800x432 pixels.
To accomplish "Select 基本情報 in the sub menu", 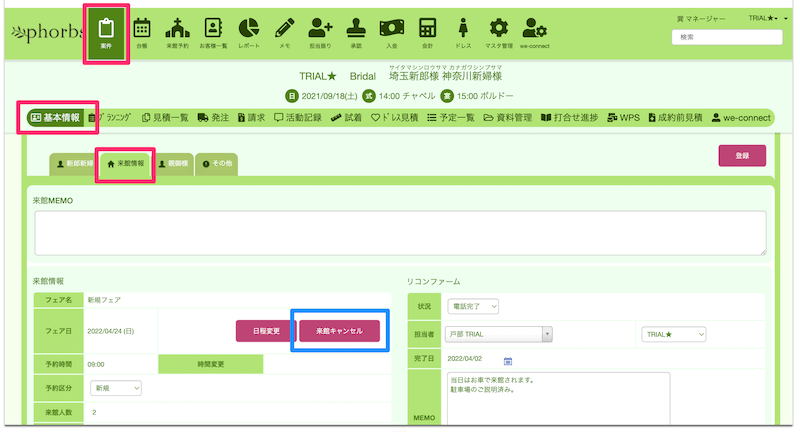I will [x=56, y=118].
